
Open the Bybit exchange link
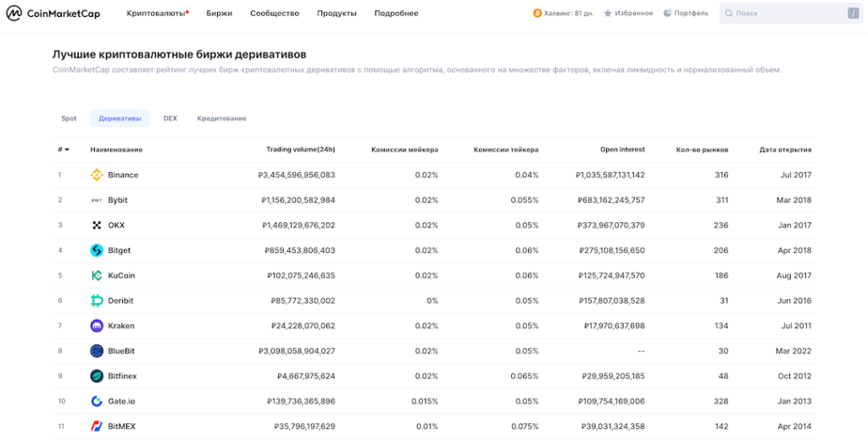(x=118, y=200)
